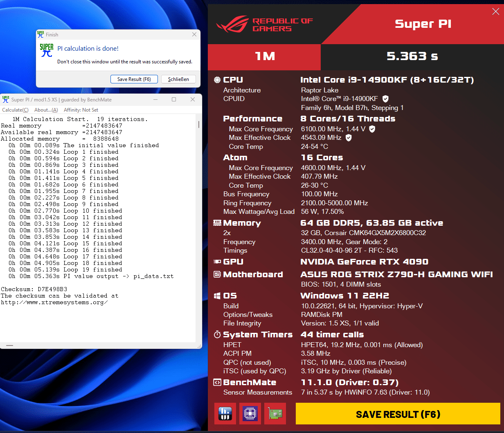This screenshot has height=433, width=504.
Task: Click the OS section Windows icon
Action: tap(217, 296)
